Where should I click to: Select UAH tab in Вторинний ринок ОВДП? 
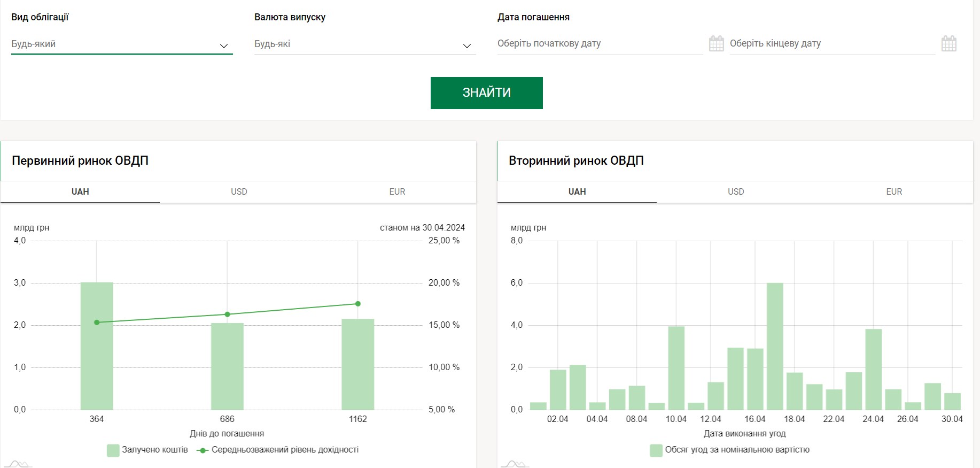pos(577,191)
